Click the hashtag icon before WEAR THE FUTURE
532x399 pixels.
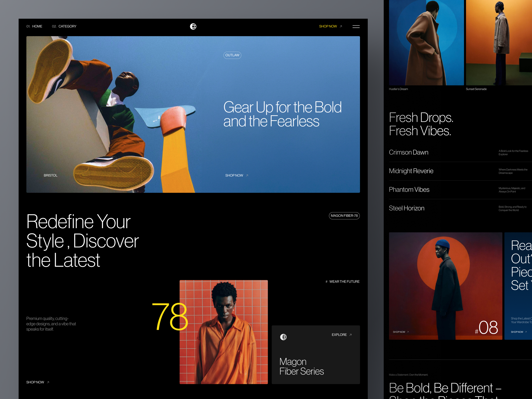pos(326,281)
